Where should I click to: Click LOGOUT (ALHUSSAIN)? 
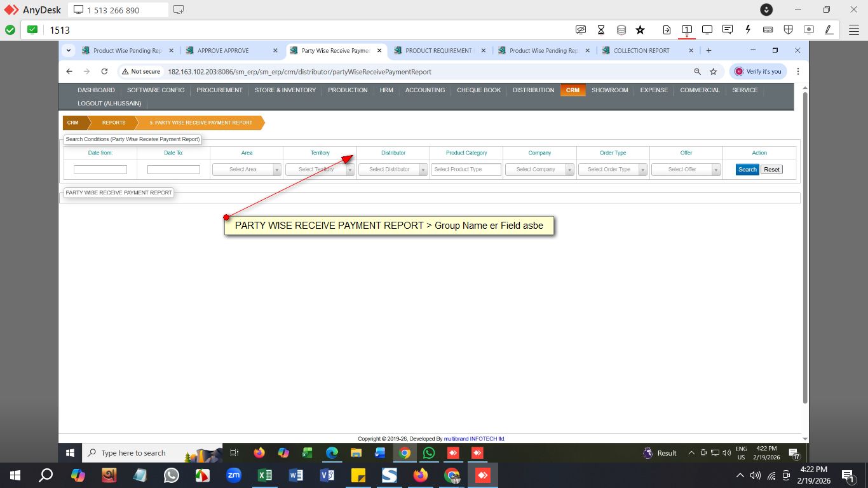point(109,104)
